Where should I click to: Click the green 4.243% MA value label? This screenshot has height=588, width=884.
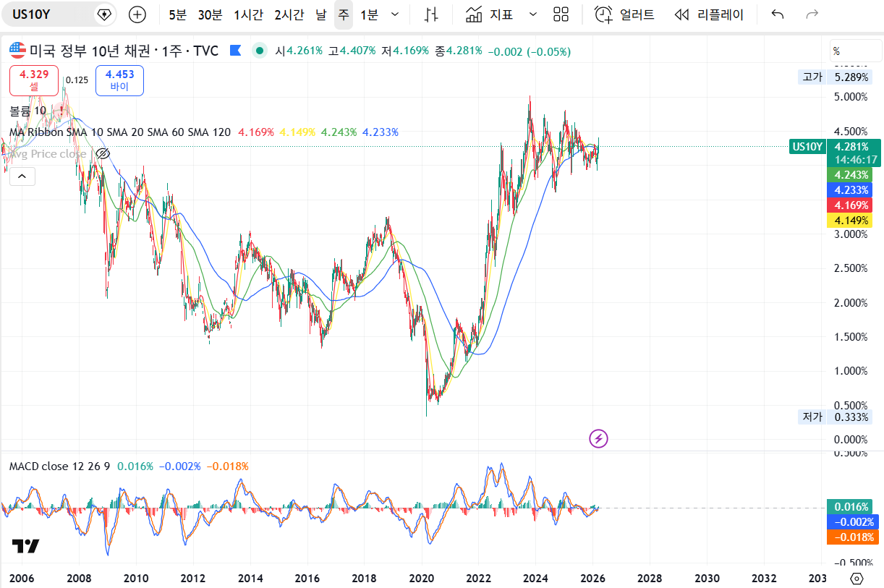850,175
